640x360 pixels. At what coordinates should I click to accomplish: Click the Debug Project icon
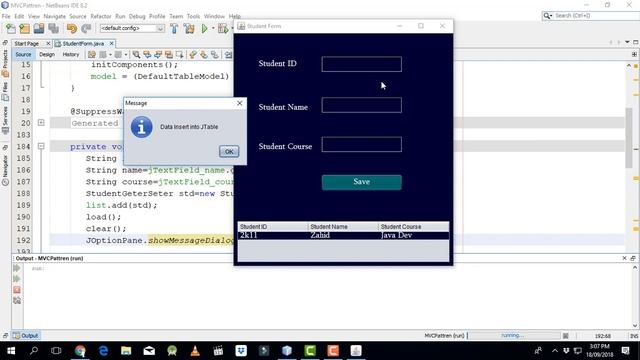[x=223, y=28]
